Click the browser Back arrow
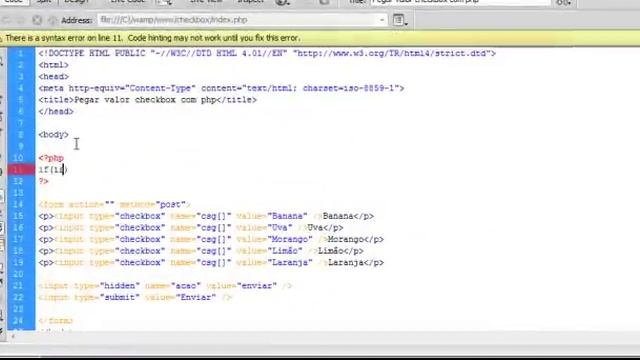Screen dimensions: 640x360 coord(6,20)
